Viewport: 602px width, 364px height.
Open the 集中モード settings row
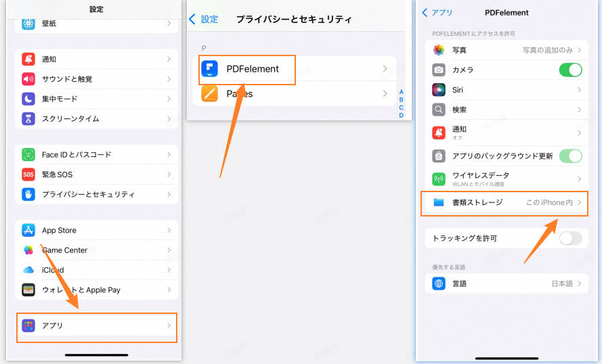(x=96, y=99)
